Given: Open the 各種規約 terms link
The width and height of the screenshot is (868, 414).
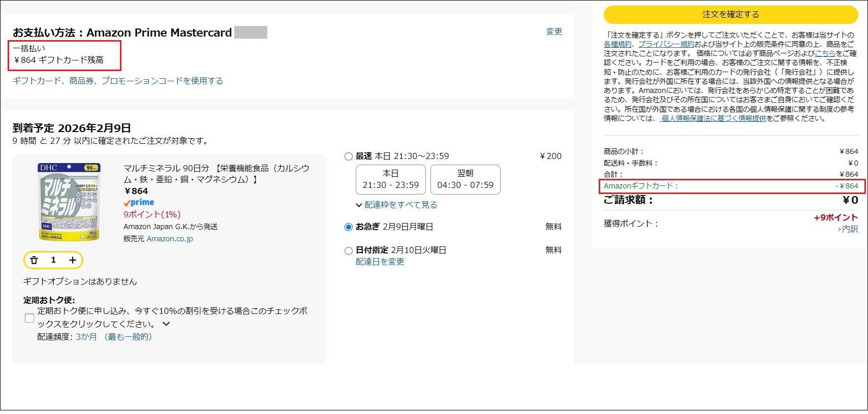Looking at the screenshot, I should click(617, 44).
